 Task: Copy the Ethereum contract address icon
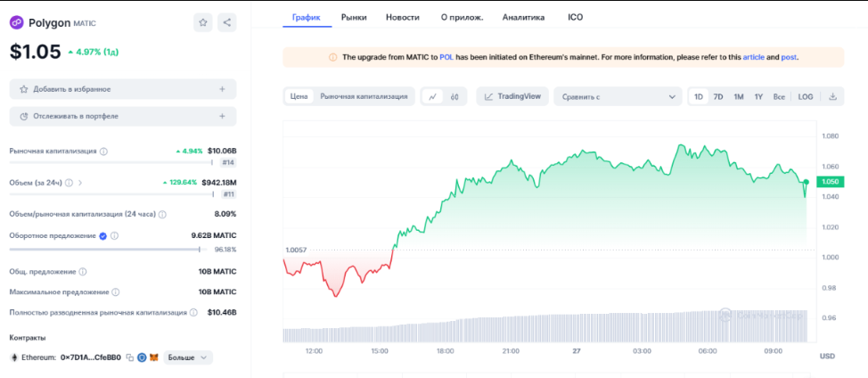coord(130,358)
